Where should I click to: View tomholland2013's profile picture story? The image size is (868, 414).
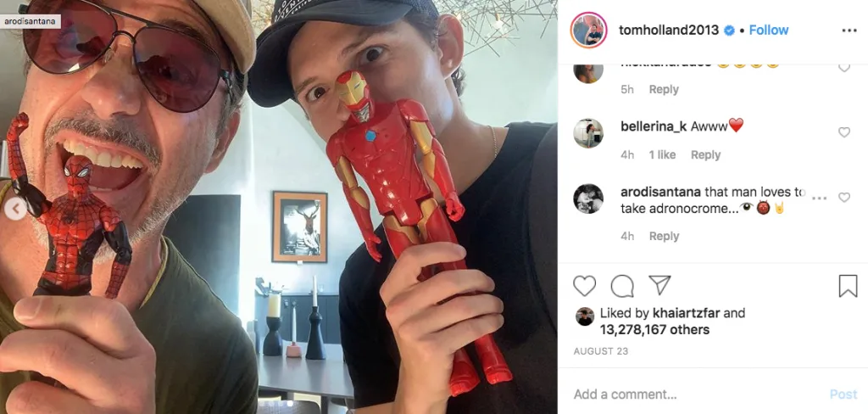pos(588,30)
